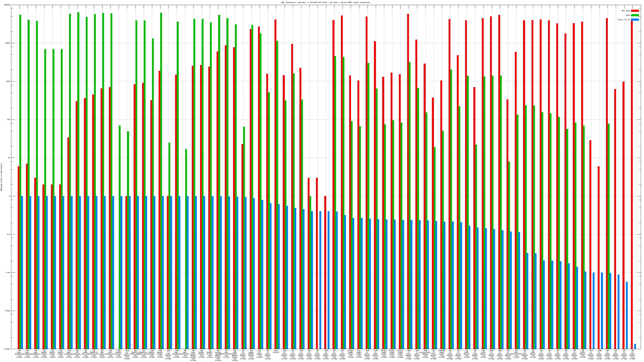Click the 0.01 y-axis tick label
Viewport: 644px width, 362px height.
pyautogui.click(x=8, y=273)
